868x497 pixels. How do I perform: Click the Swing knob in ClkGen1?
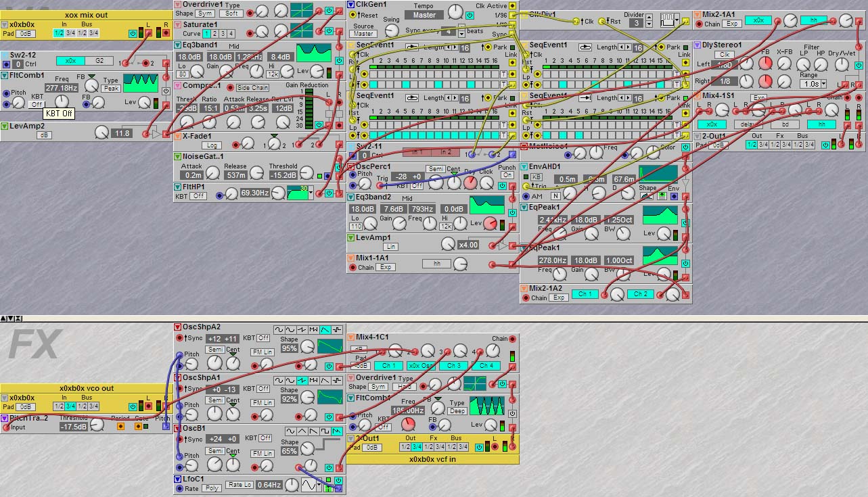pos(392,30)
